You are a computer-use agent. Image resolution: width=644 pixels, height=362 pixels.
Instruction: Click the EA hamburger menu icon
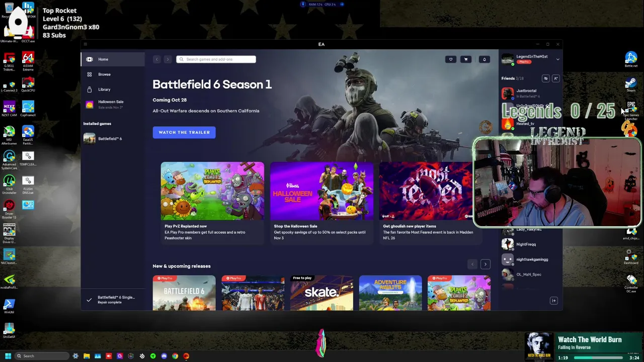tap(85, 44)
